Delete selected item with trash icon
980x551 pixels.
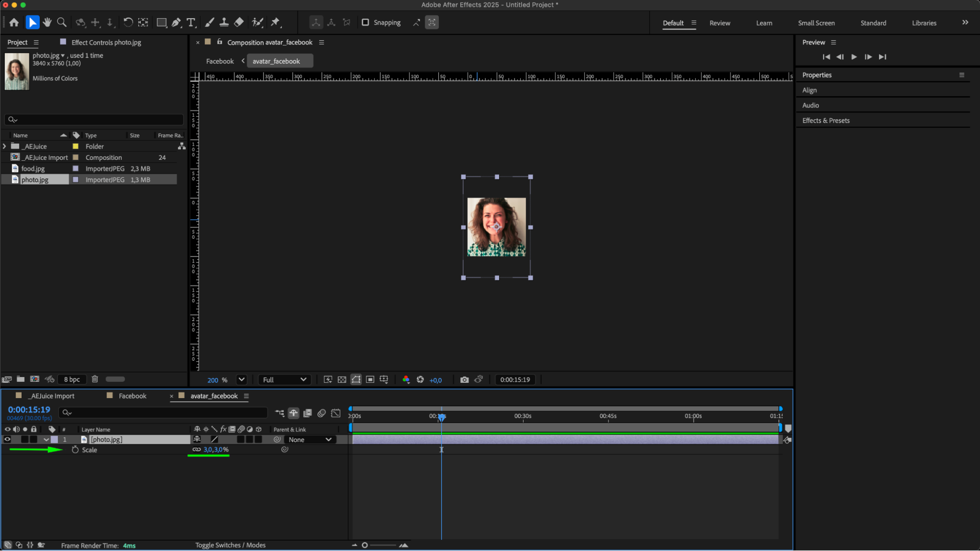(x=95, y=379)
